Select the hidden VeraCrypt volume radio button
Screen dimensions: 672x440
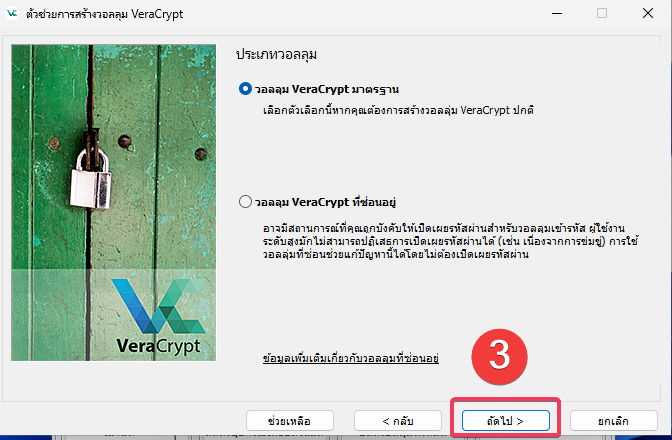[245, 202]
